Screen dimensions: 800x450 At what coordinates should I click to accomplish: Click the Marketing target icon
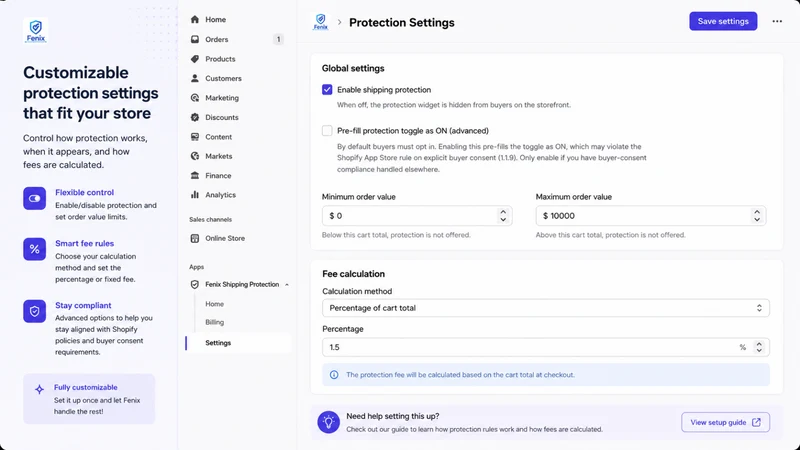pos(194,97)
